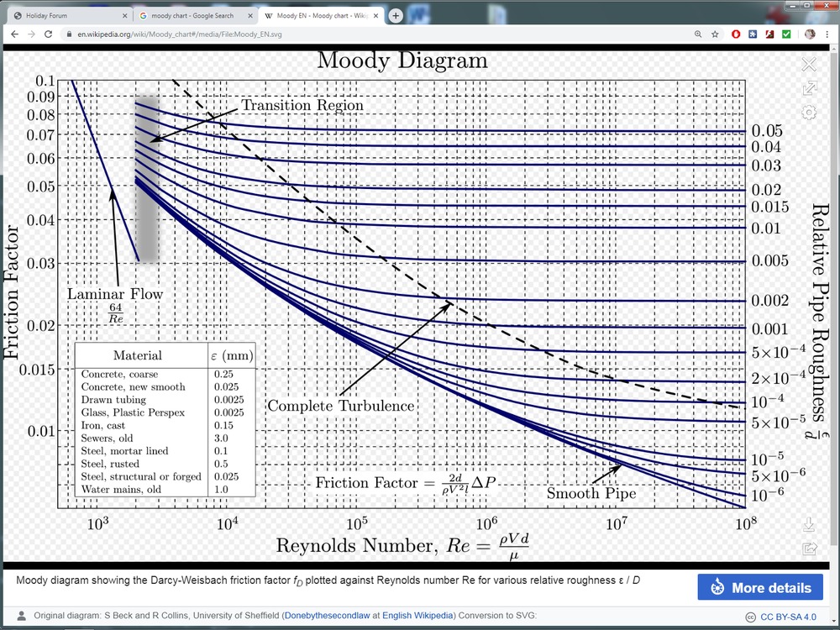Click the fullscreen expand icon in viewer
Screen dimensions: 840x630
[810, 88]
